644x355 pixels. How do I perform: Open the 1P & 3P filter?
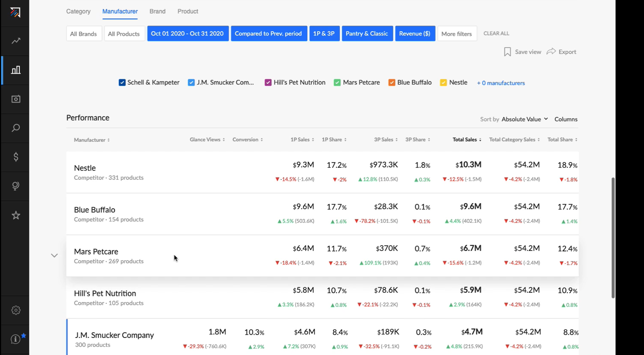pos(324,33)
